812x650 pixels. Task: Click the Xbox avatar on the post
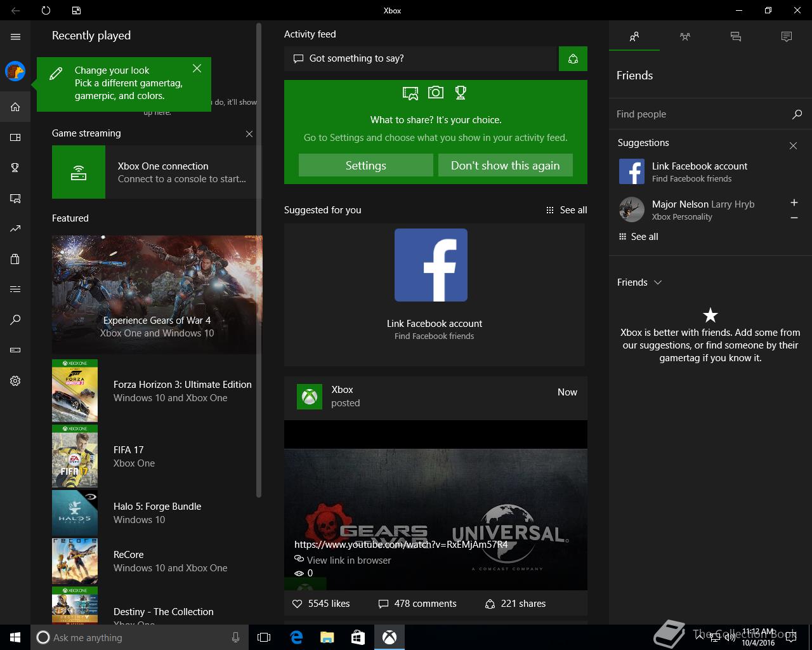[x=310, y=397]
